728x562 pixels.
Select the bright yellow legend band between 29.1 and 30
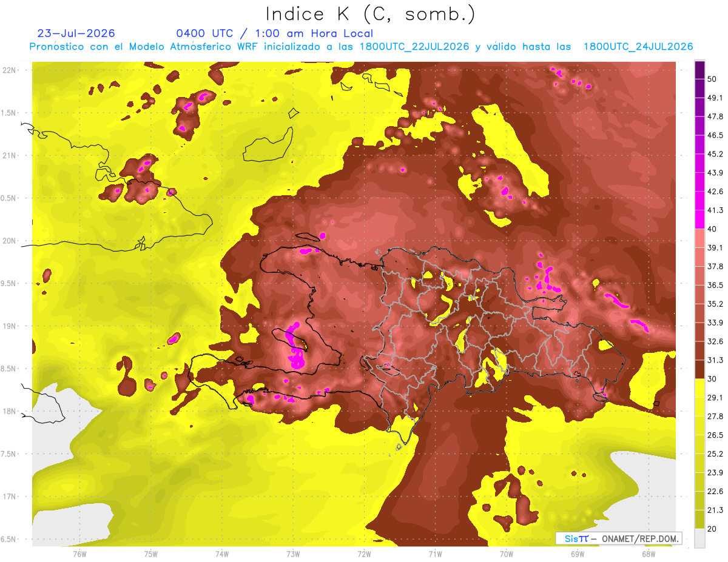pos(699,388)
